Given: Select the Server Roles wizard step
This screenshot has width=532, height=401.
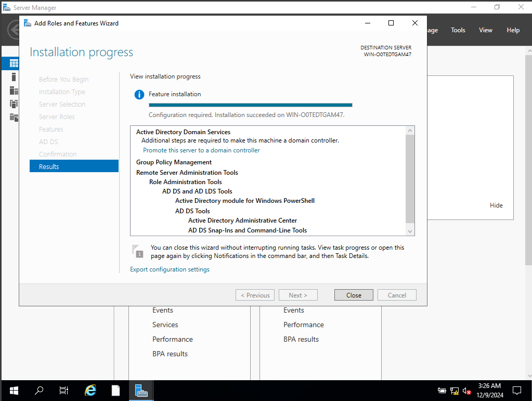Looking at the screenshot, I should tap(57, 117).
